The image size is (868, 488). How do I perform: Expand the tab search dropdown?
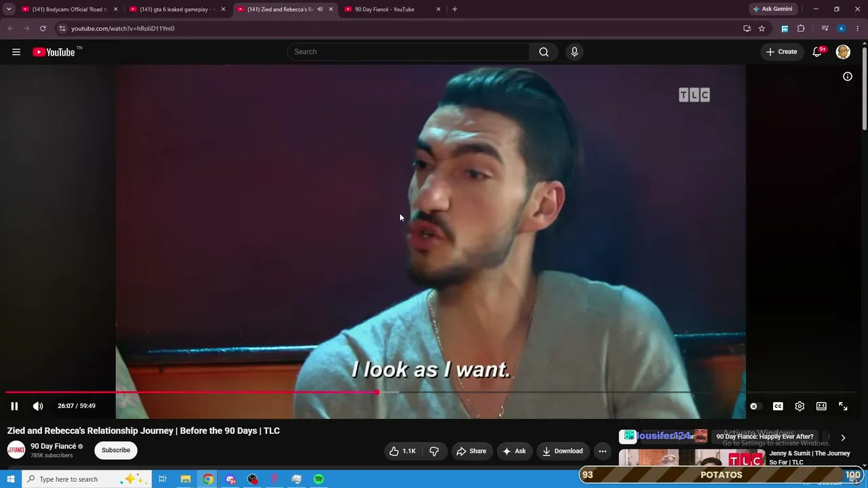point(9,9)
